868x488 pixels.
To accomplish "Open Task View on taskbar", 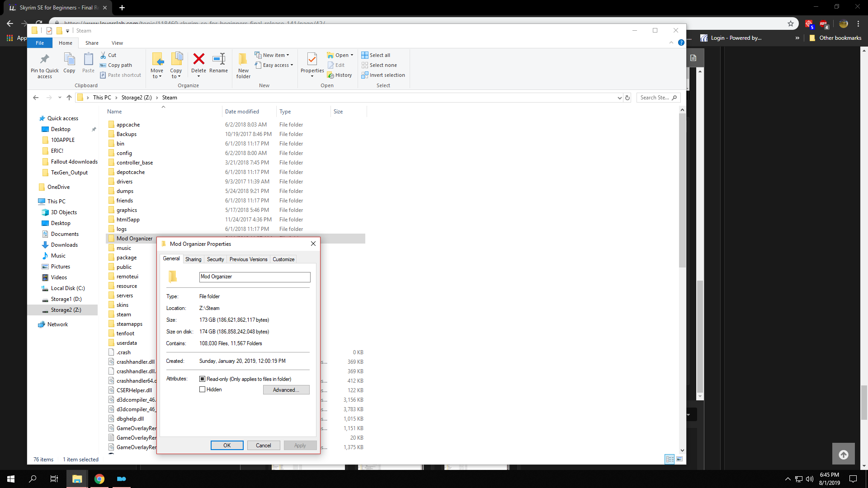I will [x=54, y=479].
